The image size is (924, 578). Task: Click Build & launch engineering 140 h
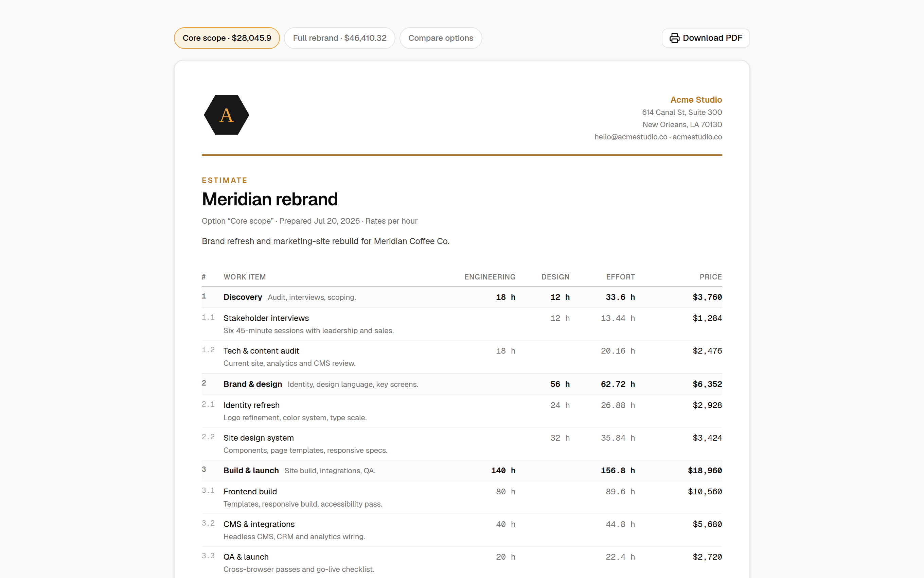point(503,471)
